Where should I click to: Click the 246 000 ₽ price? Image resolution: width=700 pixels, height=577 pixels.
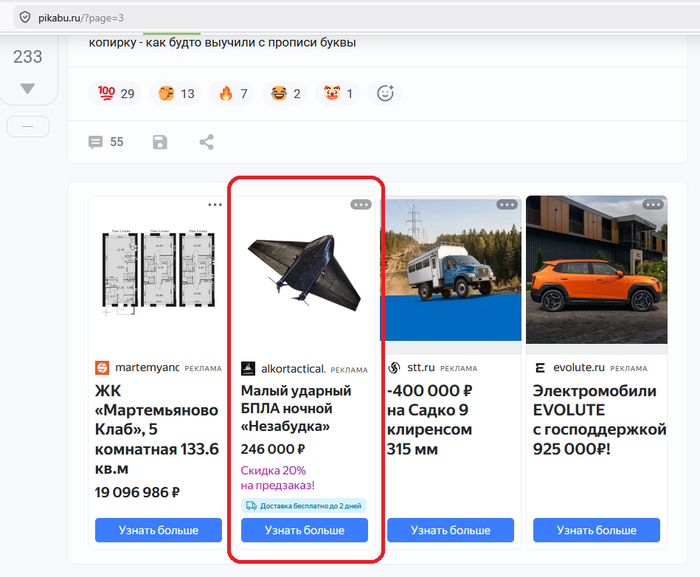coord(273,449)
